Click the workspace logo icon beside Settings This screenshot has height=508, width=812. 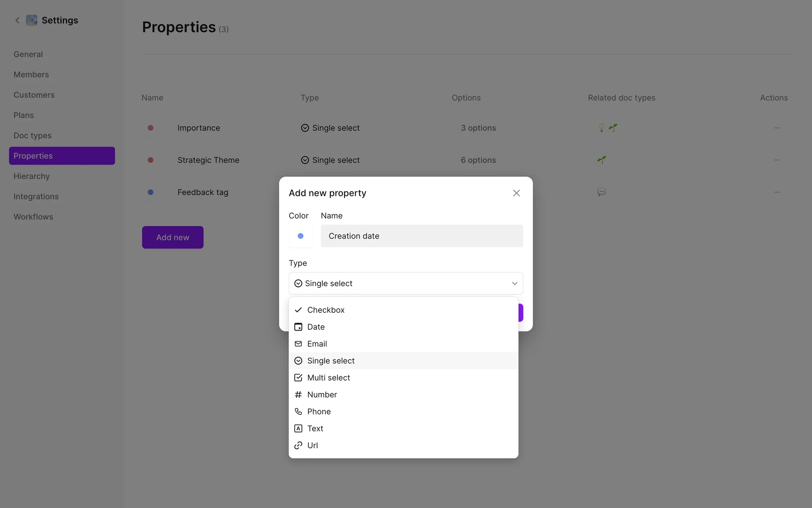[x=32, y=20]
